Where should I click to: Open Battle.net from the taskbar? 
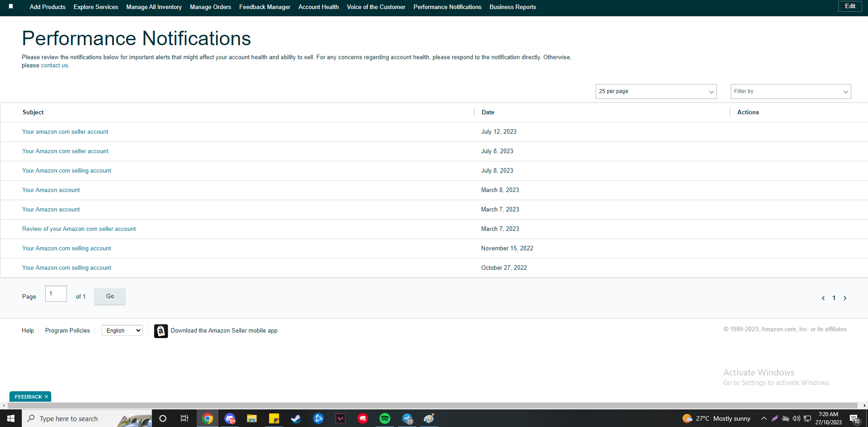pyautogui.click(x=318, y=418)
